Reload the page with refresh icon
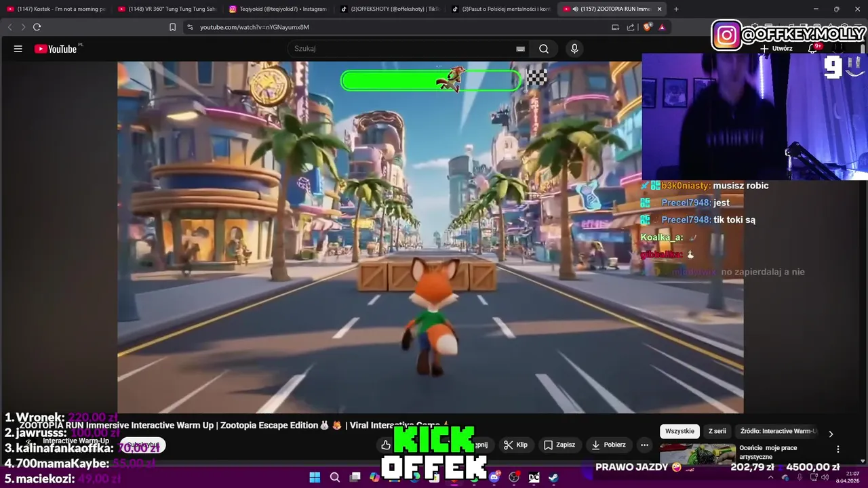 [37, 27]
